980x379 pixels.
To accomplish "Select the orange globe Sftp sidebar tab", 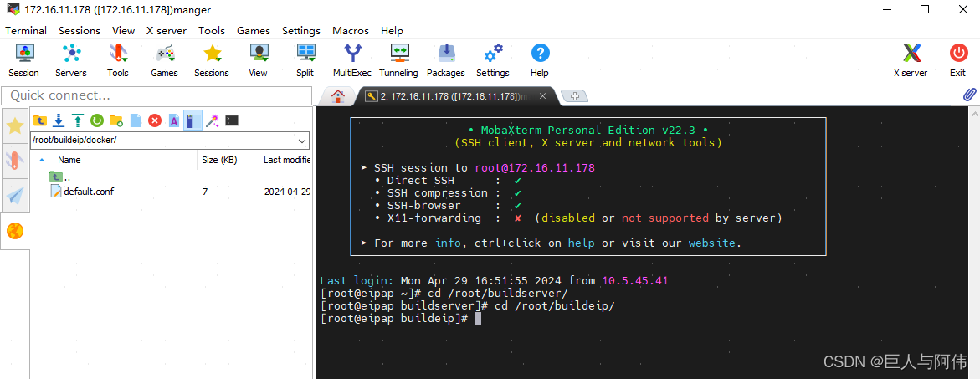I will point(15,232).
